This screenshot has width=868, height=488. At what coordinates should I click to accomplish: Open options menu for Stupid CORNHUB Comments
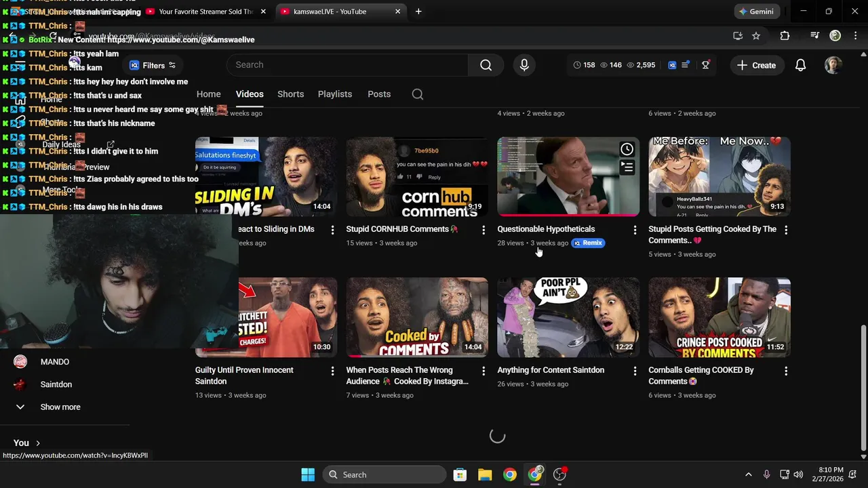tap(484, 230)
